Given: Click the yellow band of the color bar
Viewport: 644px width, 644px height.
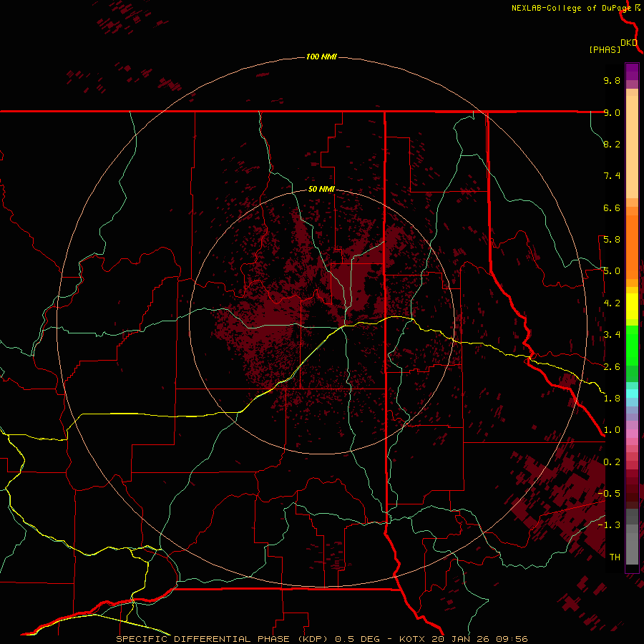Looking at the screenshot, I should tap(632, 306).
